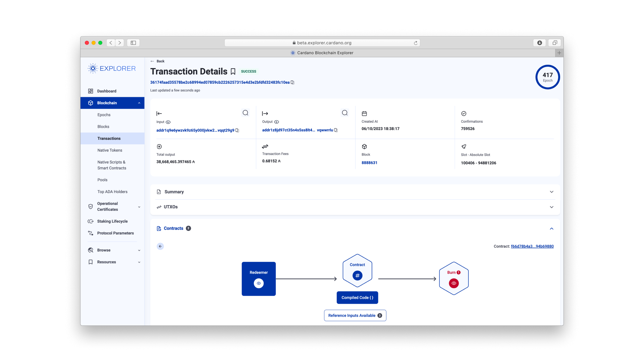
Task: Show Redeemer details via its eye icon
Action: point(259,283)
